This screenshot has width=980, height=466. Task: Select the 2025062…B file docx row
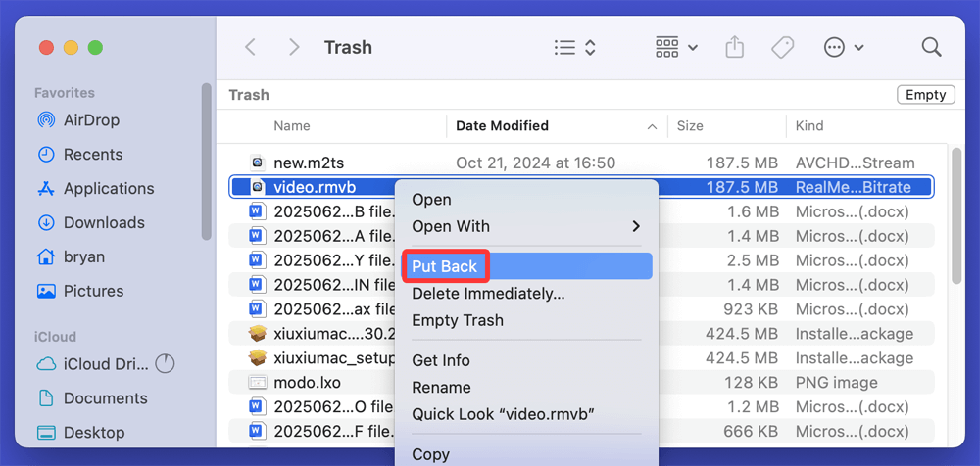point(581,211)
